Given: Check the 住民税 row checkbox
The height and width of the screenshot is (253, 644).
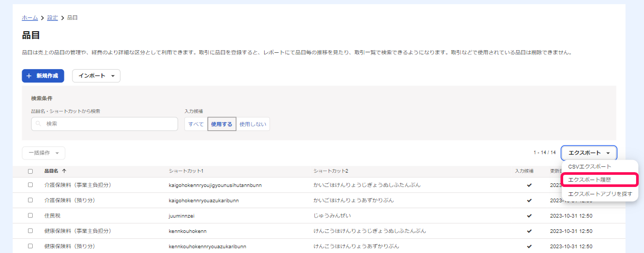Looking at the screenshot, I should coord(30,215).
